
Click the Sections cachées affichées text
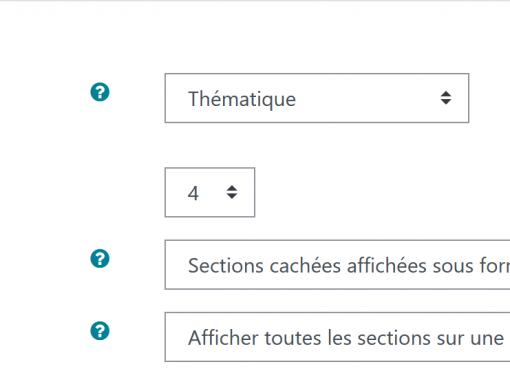click(349, 266)
